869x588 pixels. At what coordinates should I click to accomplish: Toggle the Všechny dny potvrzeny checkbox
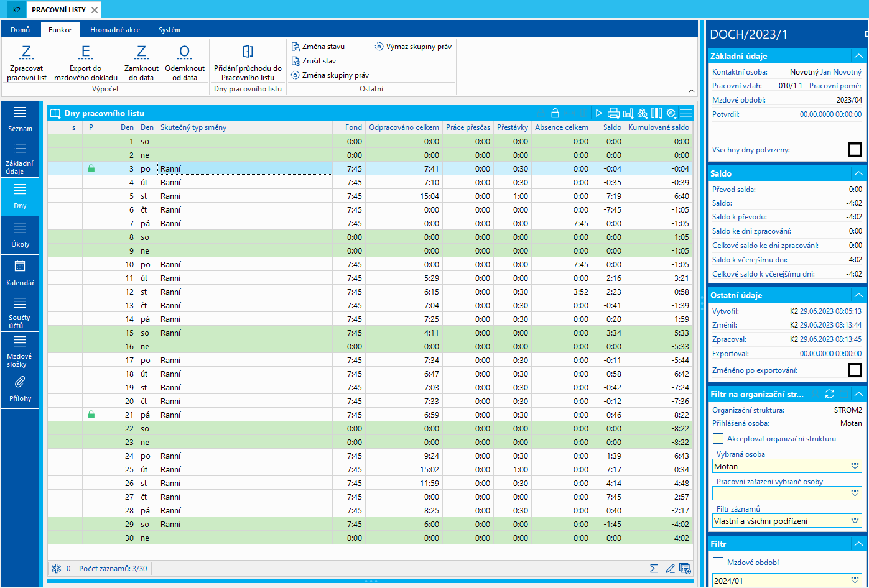pyautogui.click(x=855, y=150)
